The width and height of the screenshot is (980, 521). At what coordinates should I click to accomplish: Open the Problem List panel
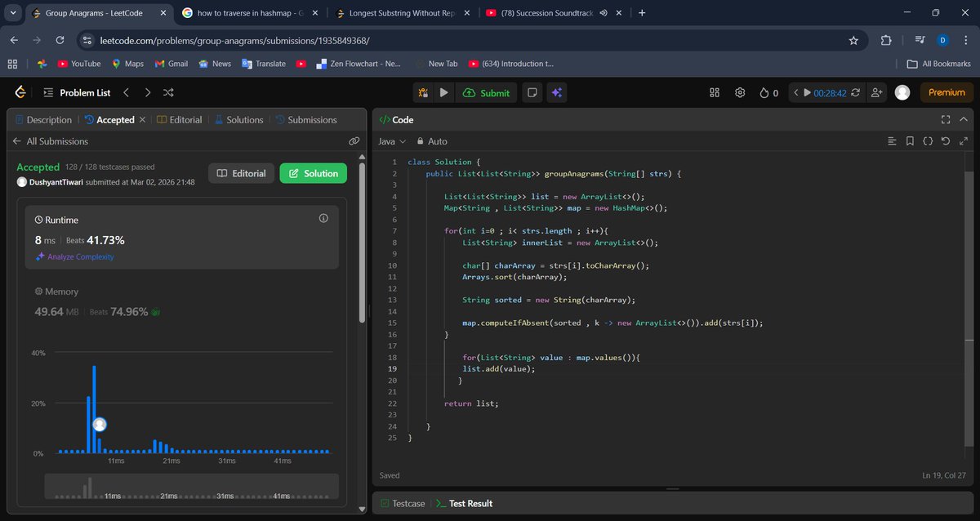[x=76, y=92]
